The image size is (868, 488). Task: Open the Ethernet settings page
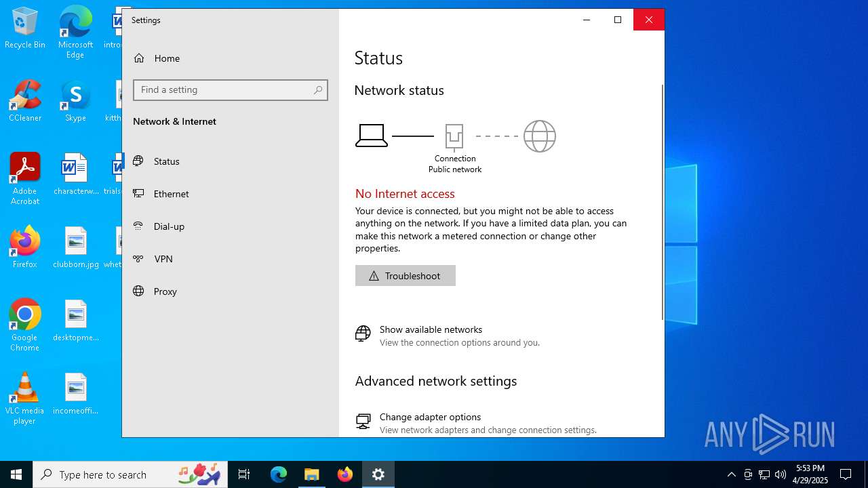(231, 194)
